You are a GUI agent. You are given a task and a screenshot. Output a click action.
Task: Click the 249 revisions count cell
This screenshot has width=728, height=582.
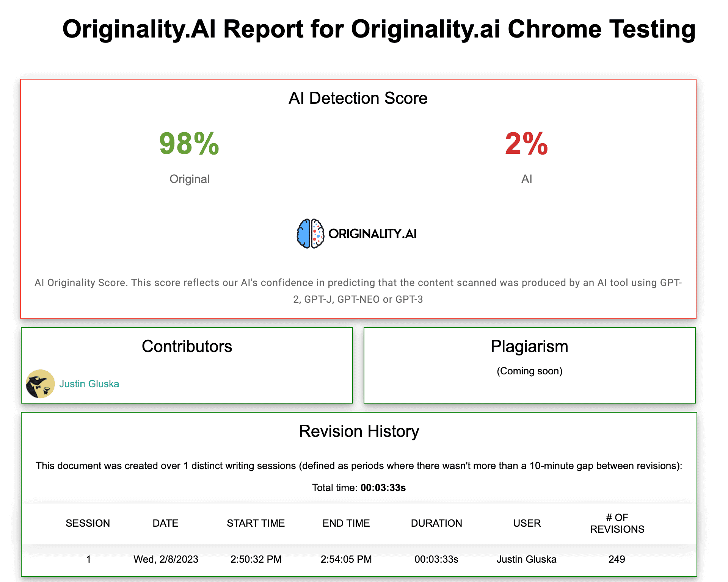(617, 559)
